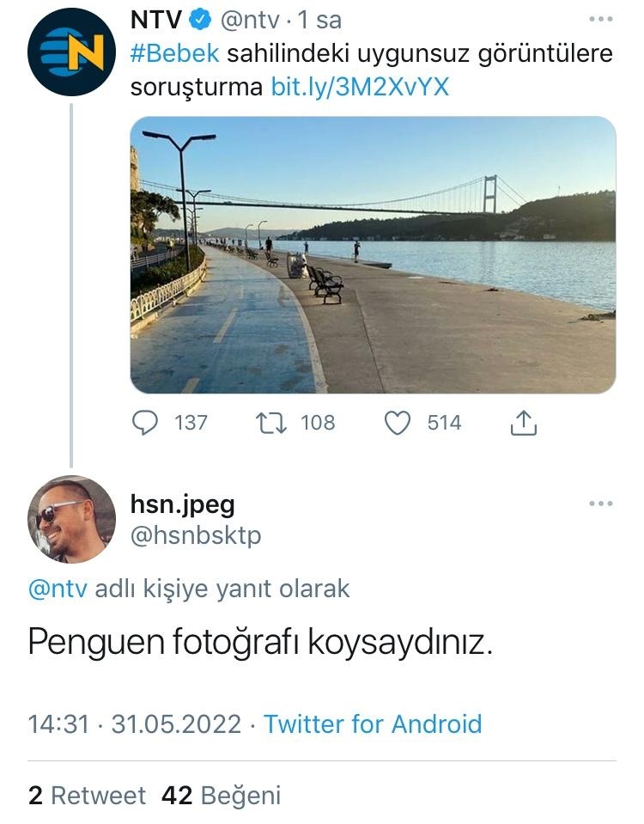
Task: Click the @ntv mention in reply line
Action: pyautogui.click(x=58, y=589)
